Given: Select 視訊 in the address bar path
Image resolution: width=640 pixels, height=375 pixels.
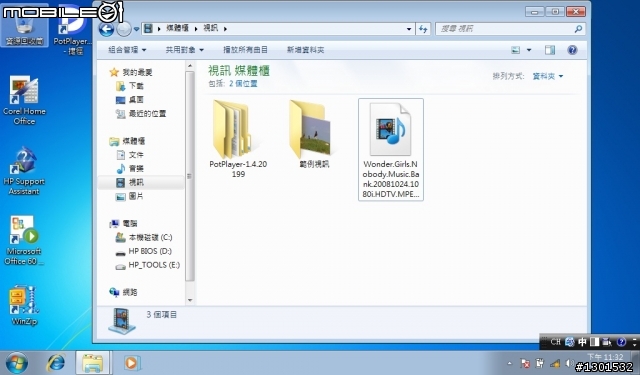Looking at the screenshot, I should (211, 28).
